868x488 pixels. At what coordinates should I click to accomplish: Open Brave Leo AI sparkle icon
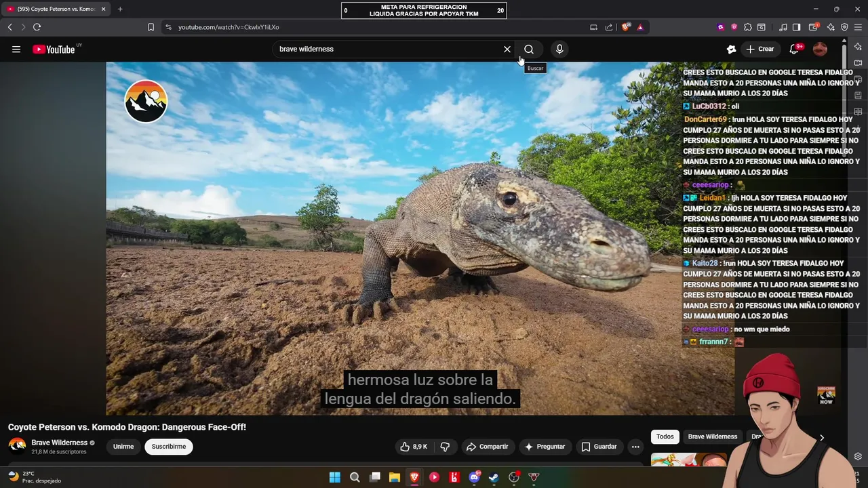[831, 27]
